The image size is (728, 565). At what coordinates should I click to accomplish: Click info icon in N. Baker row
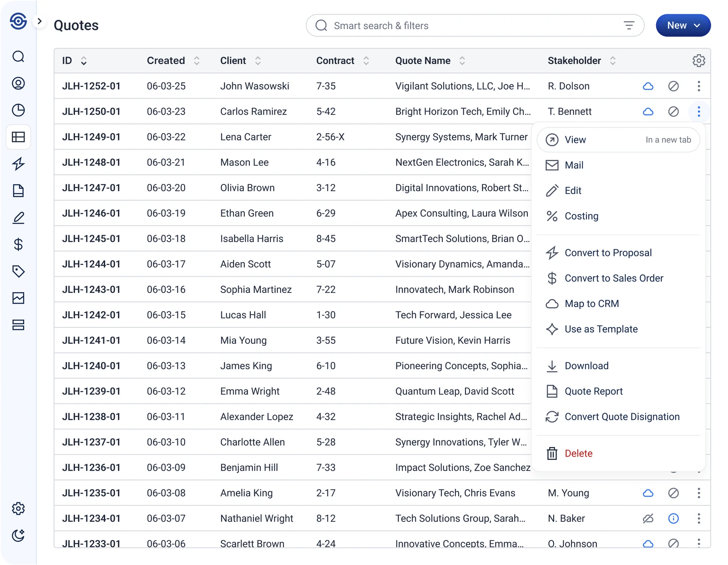point(673,518)
